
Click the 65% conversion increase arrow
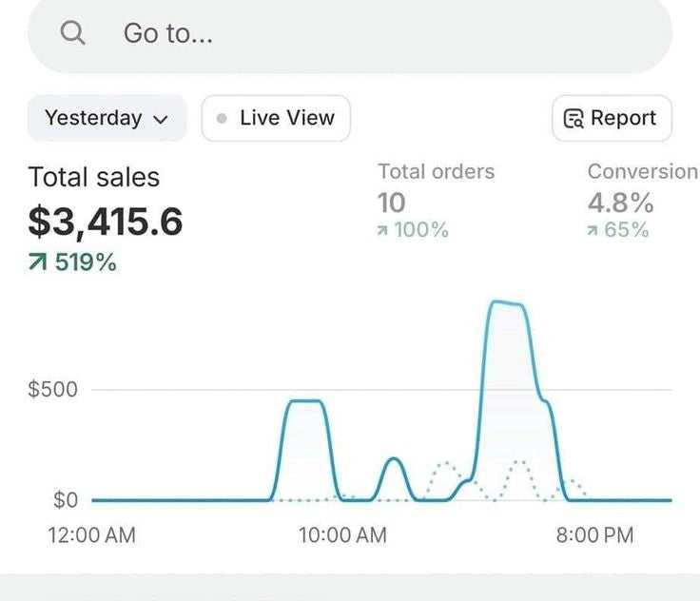593,230
